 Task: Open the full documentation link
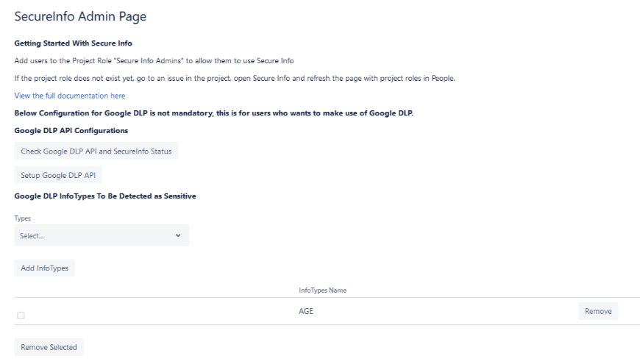tap(70, 96)
